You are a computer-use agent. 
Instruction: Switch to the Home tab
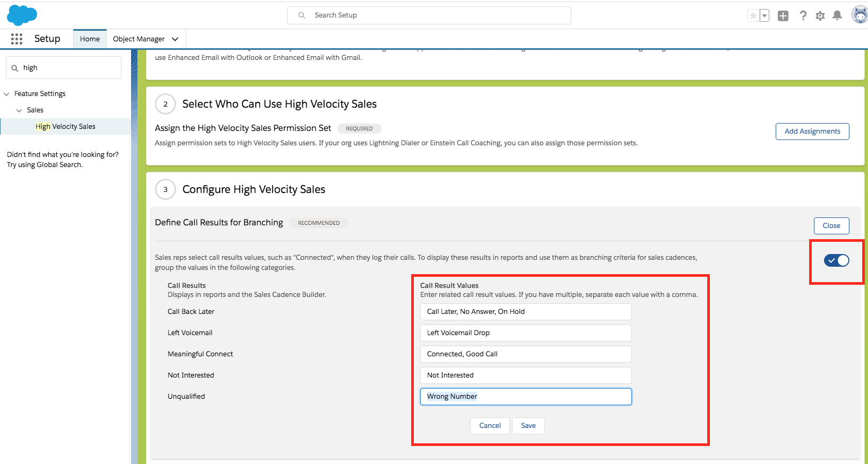point(90,39)
